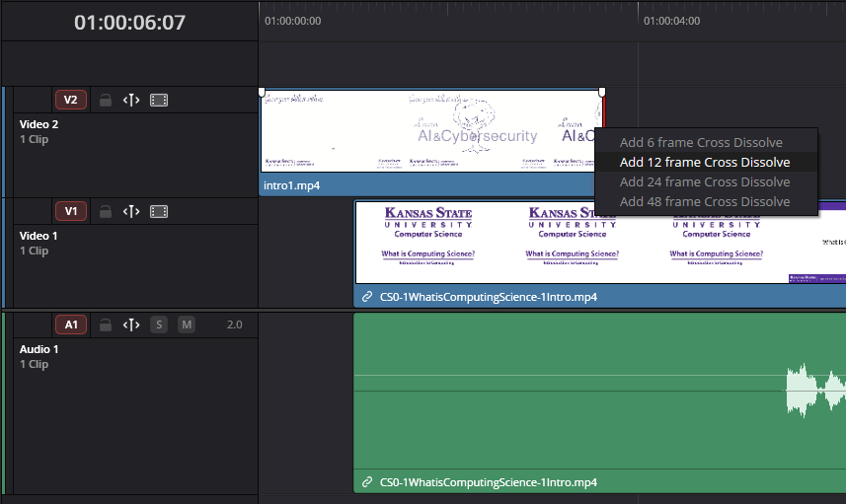The height and width of the screenshot is (504, 846).
Task: Choose Add 48 frame Cross Dissolve
Action: [x=706, y=201]
